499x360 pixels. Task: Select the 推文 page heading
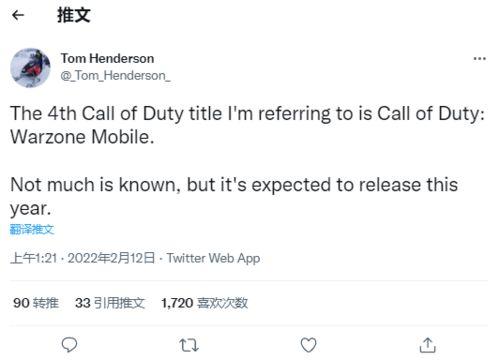click(x=74, y=15)
